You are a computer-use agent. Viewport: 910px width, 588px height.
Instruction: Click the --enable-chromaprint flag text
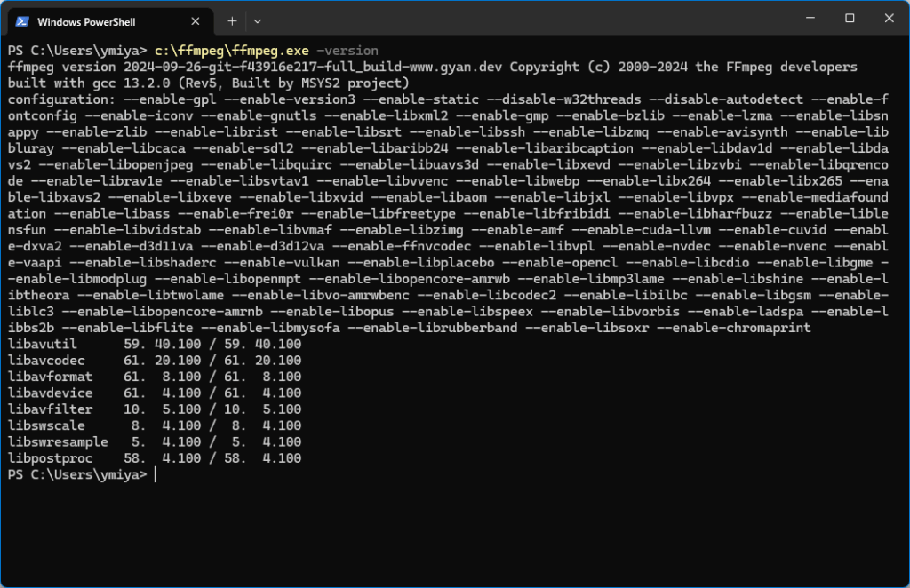point(738,327)
